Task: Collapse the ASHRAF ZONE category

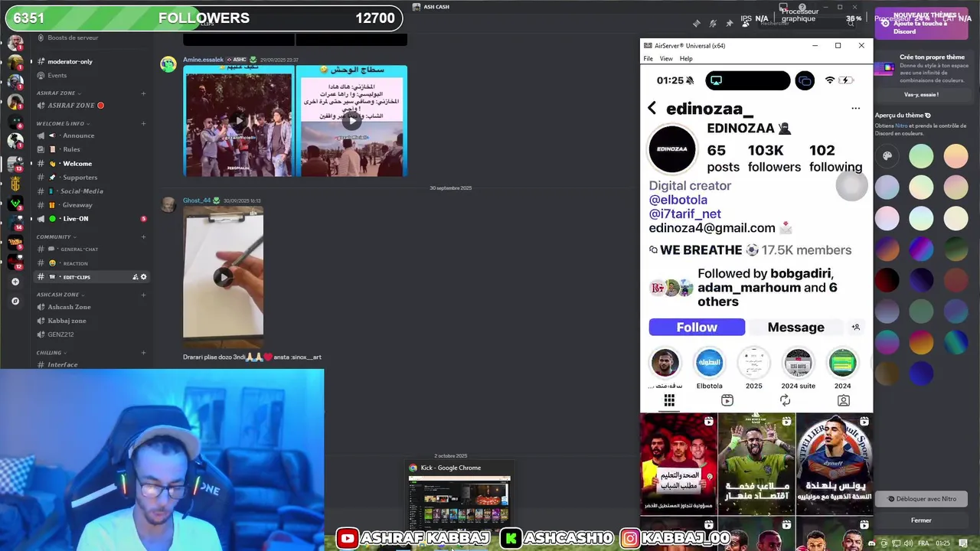Action: coord(58,93)
